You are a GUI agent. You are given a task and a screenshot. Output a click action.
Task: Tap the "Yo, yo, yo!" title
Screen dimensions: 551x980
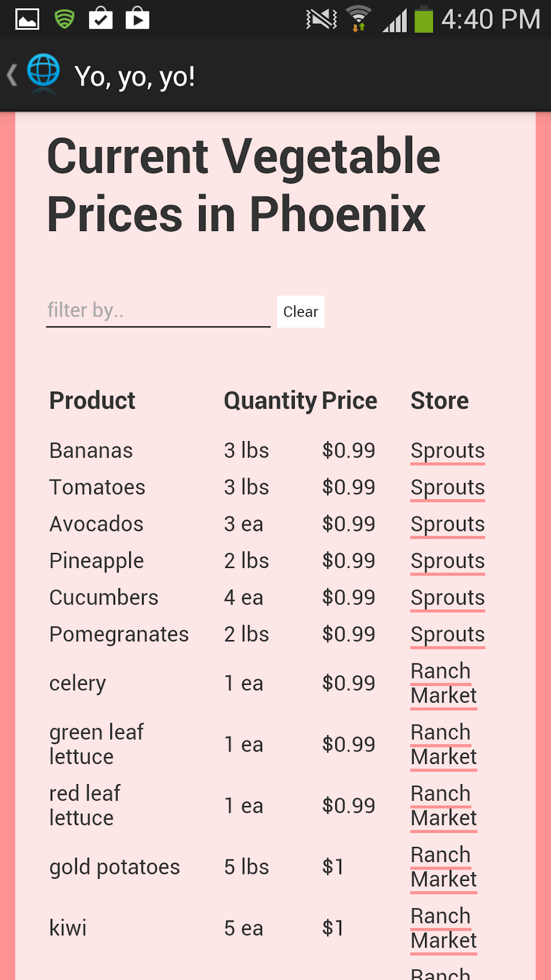point(135,76)
